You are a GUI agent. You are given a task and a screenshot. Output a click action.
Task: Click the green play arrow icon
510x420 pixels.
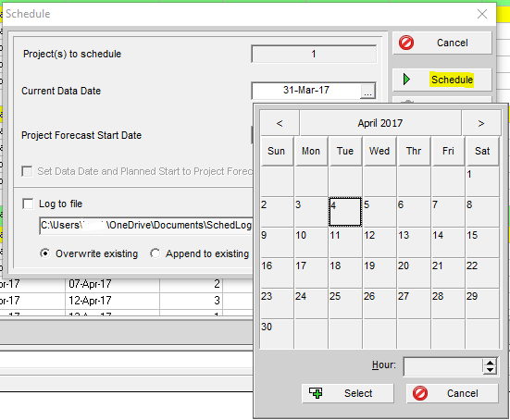point(406,80)
